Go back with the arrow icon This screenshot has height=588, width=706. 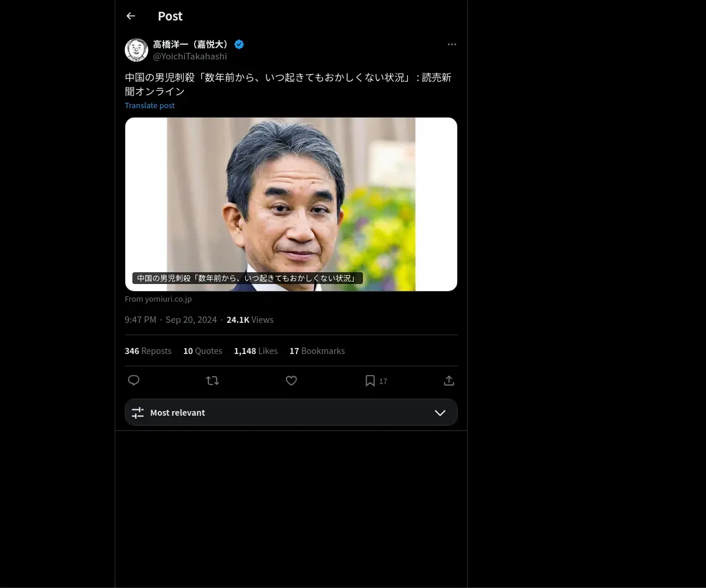pyautogui.click(x=131, y=16)
